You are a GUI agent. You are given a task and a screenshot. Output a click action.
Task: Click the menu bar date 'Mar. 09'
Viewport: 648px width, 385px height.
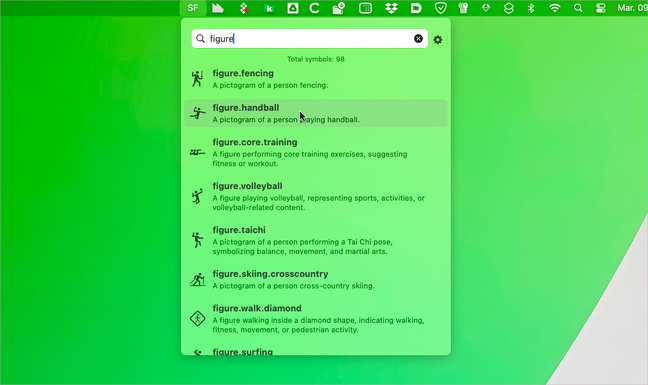pyautogui.click(x=632, y=8)
